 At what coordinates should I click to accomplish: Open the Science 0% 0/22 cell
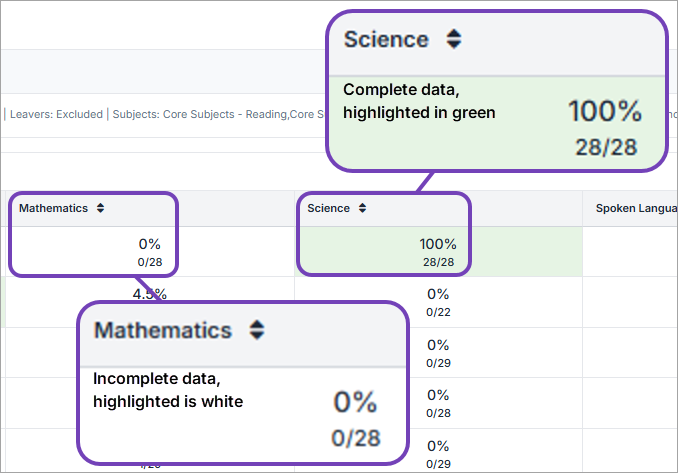[x=438, y=301]
